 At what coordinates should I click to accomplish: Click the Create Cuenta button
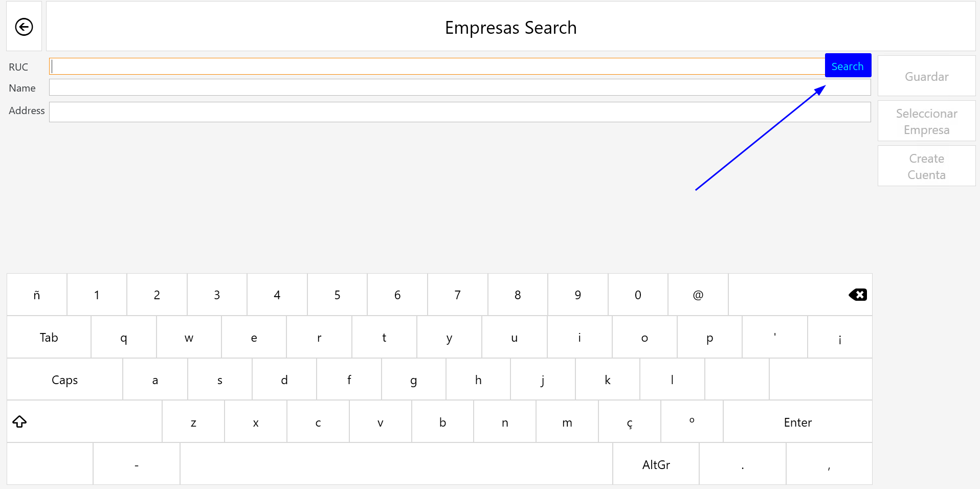(926, 166)
